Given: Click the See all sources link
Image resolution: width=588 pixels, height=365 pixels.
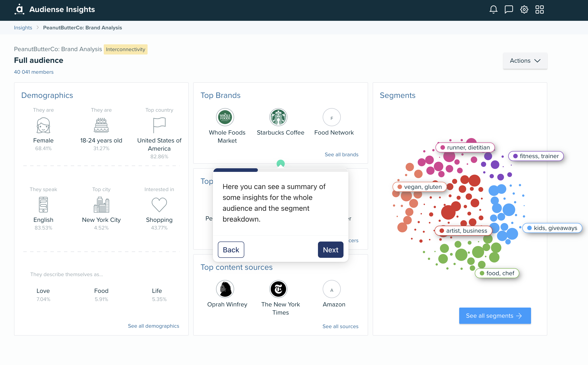Looking at the screenshot, I should 340,326.
